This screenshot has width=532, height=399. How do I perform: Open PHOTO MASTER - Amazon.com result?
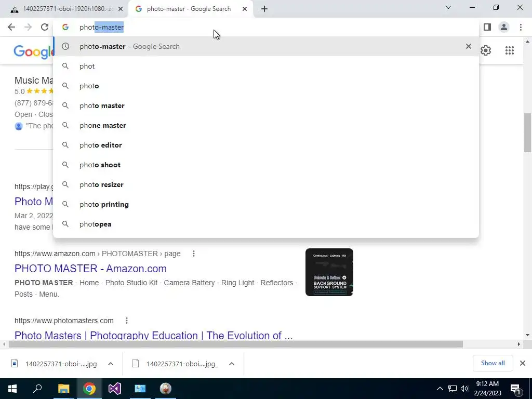pyautogui.click(x=90, y=269)
